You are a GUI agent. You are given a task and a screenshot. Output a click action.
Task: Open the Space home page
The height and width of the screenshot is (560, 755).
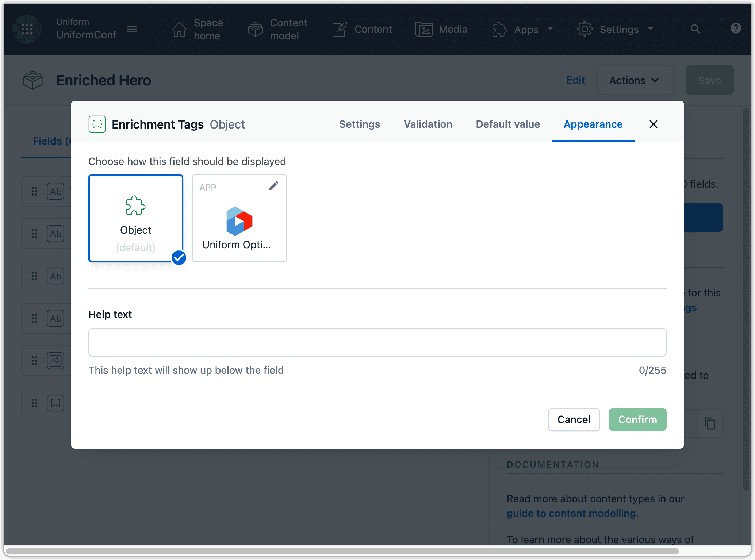[197, 29]
